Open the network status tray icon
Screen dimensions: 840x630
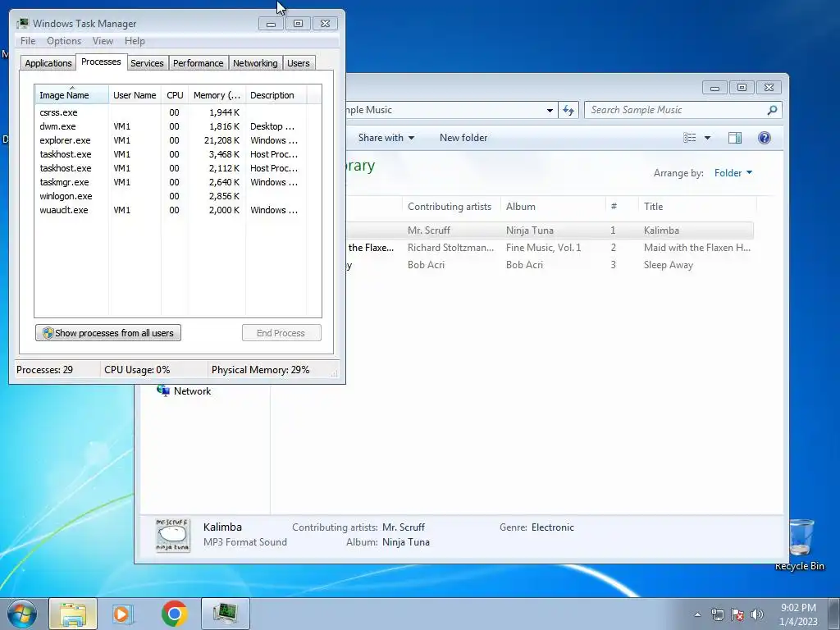tap(717, 615)
